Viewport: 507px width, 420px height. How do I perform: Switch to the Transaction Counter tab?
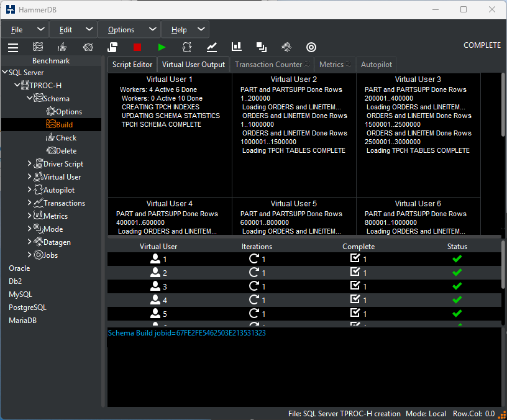click(272, 65)
